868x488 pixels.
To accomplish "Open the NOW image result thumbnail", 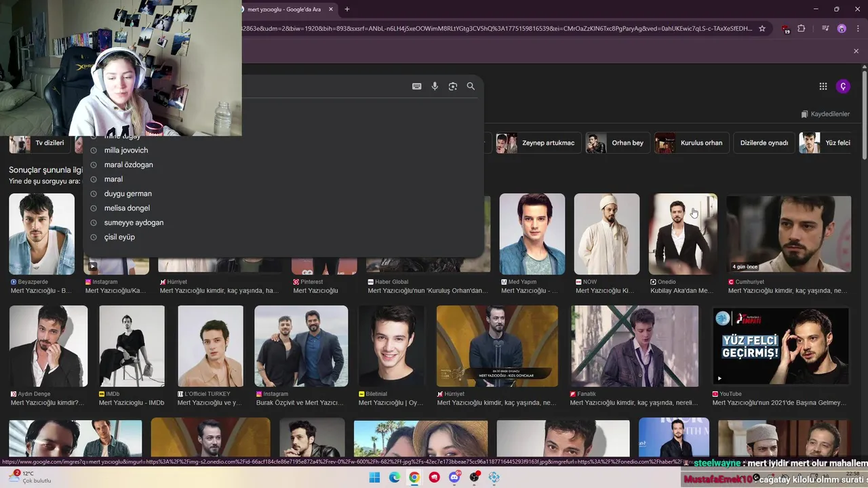I will (607, 234).
